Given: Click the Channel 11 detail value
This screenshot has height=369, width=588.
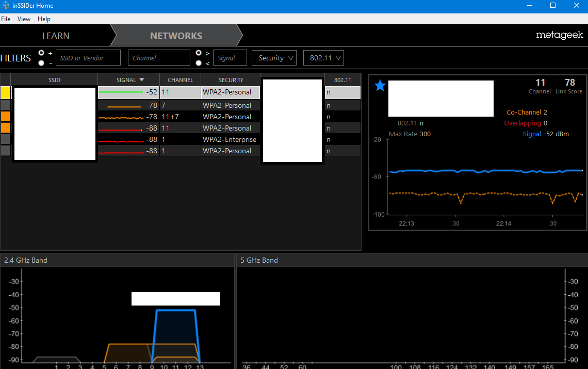Looking at the screenshot, I should [540, 83].
